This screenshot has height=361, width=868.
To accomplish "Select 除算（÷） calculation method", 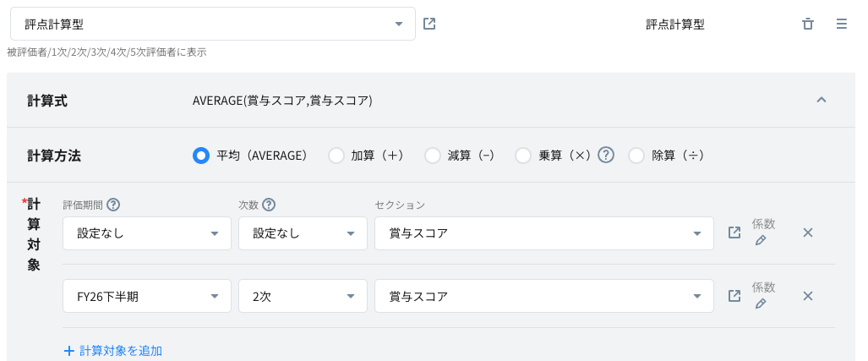I will 636,156.
